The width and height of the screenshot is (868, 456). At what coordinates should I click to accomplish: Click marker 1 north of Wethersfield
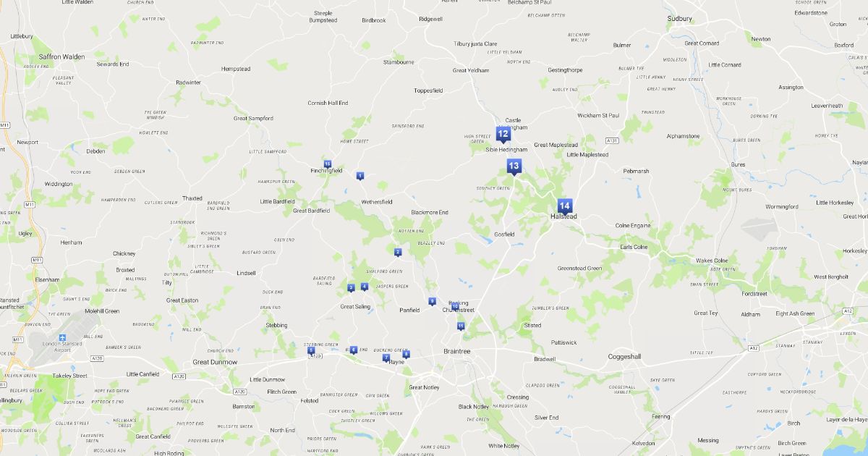click(x=360, y=176)
